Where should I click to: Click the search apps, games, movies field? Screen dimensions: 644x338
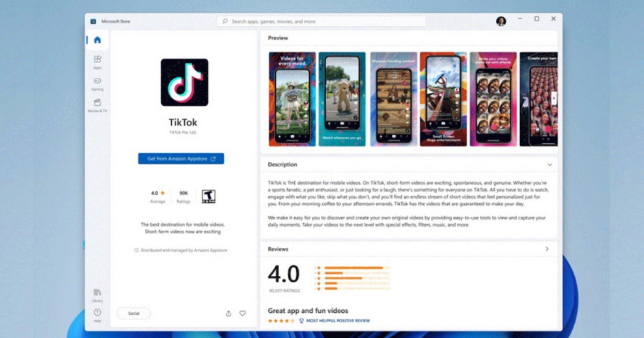(321, 21)
